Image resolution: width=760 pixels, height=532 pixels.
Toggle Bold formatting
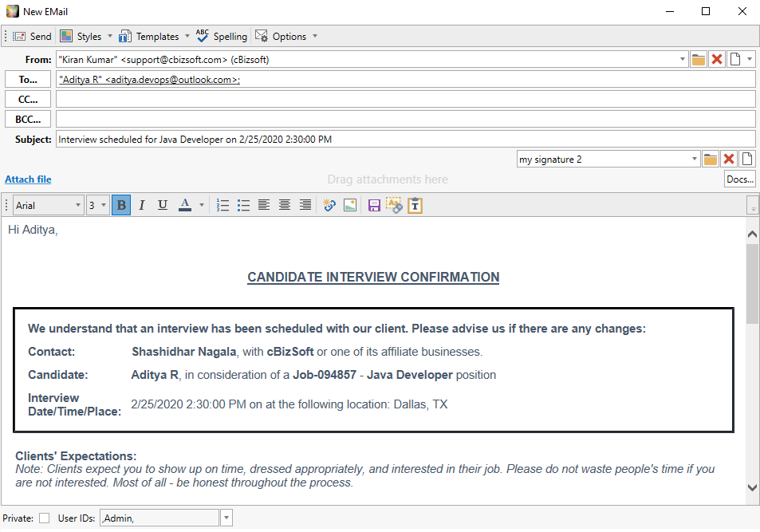pos(121,205)
